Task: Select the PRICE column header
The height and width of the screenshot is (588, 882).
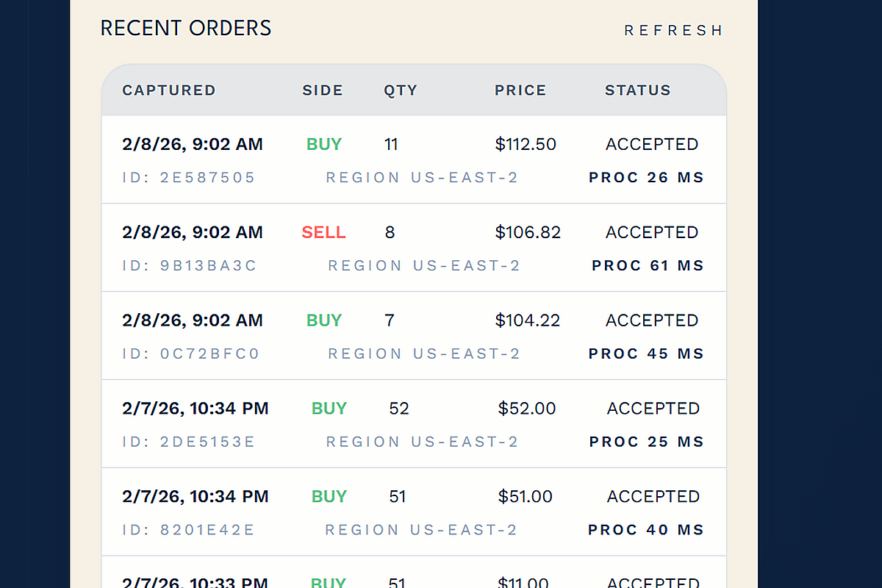Action: pos(520,90)
